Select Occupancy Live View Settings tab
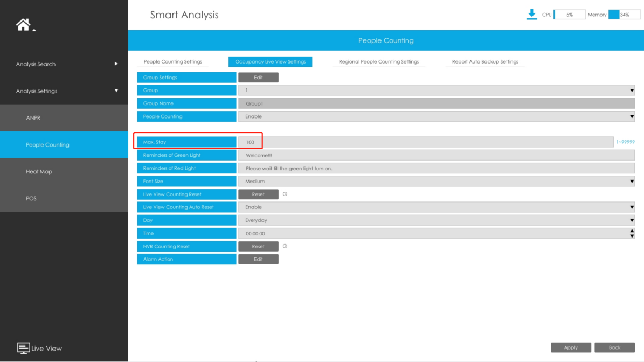644x362 pixels. click(270, 61)
